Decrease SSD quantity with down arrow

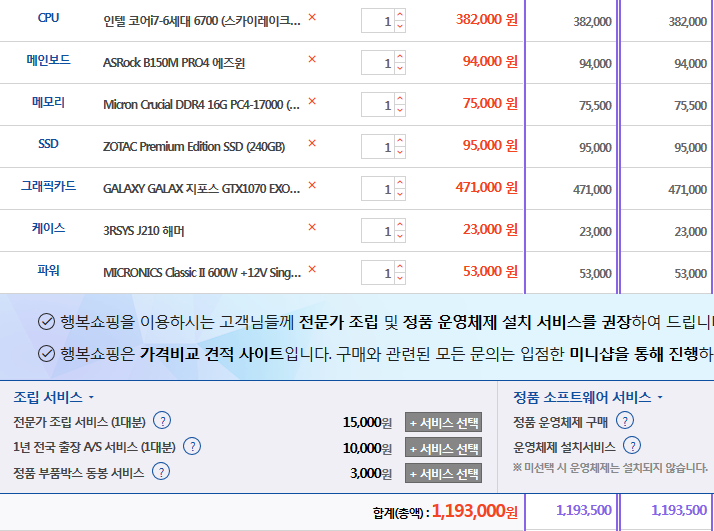click(400, 152)
